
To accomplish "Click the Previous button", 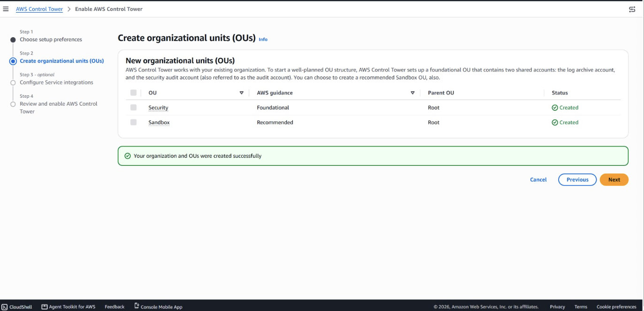I will click(577, 179).
